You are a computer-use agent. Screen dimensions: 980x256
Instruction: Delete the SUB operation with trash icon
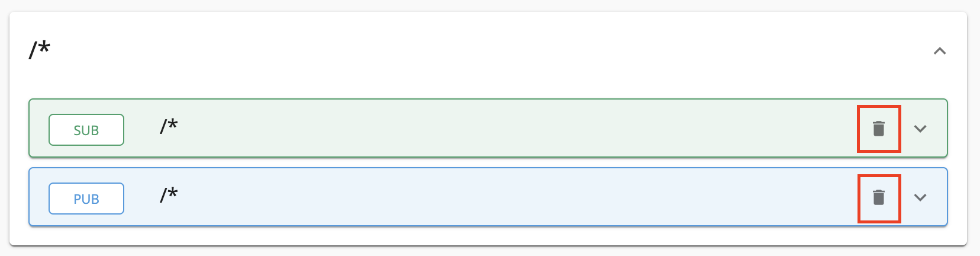pyautogui.click(x=879, y=129)
